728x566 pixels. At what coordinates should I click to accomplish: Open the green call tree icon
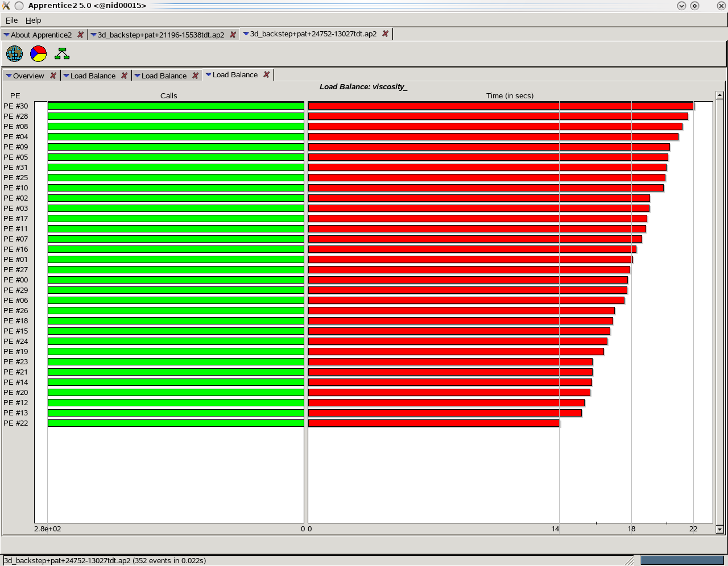(x=62, y=54)
